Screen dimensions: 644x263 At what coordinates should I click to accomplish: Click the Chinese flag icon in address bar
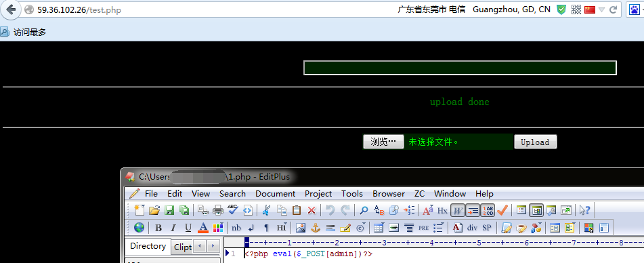590,9
